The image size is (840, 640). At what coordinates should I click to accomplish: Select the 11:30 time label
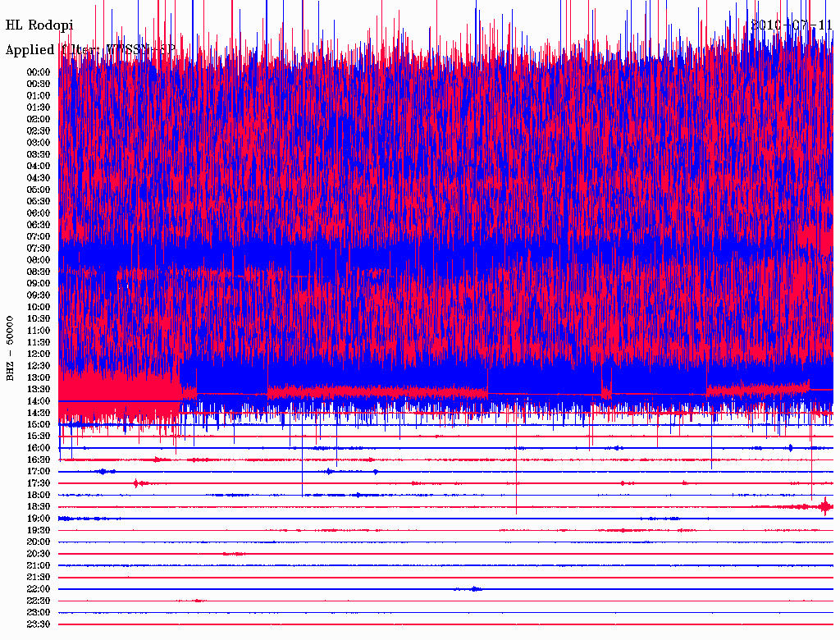pyautogui.click(x=39, y=342)
